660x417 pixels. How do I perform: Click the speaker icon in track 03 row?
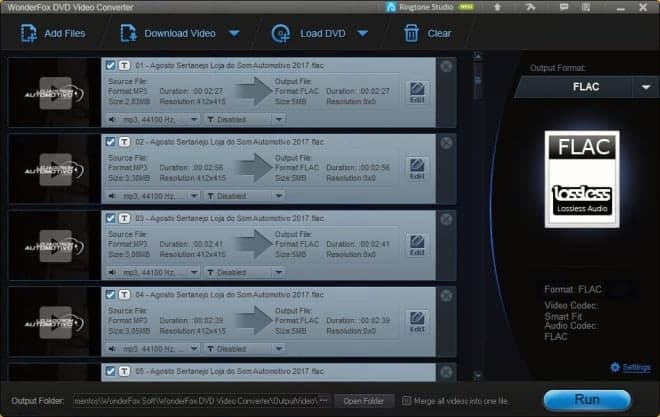tap(112, 273)
